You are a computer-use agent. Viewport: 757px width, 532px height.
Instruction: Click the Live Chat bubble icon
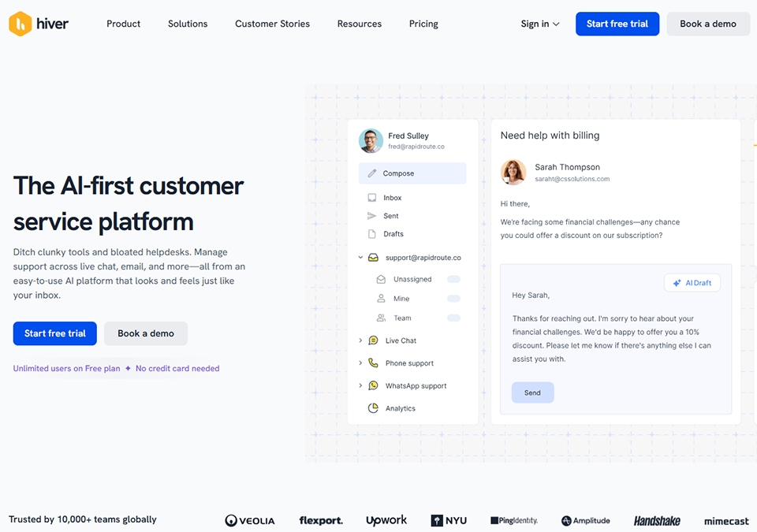pos(373,340)
